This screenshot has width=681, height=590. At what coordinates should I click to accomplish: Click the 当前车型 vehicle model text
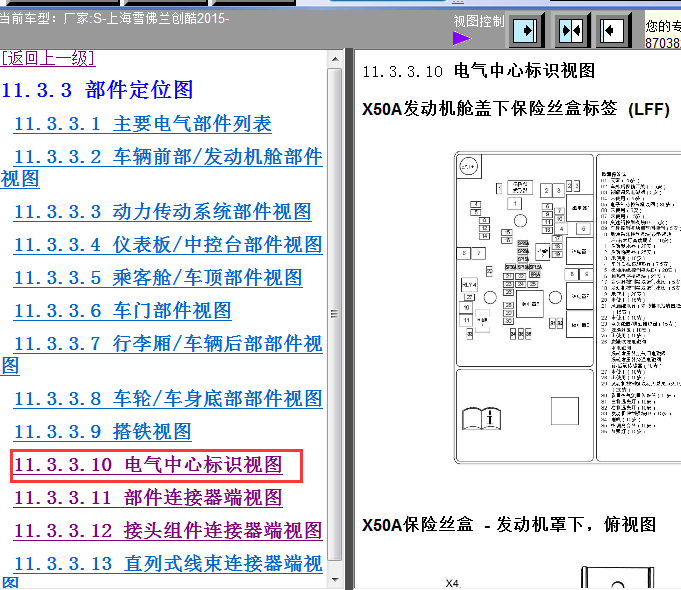coord(114,19)
